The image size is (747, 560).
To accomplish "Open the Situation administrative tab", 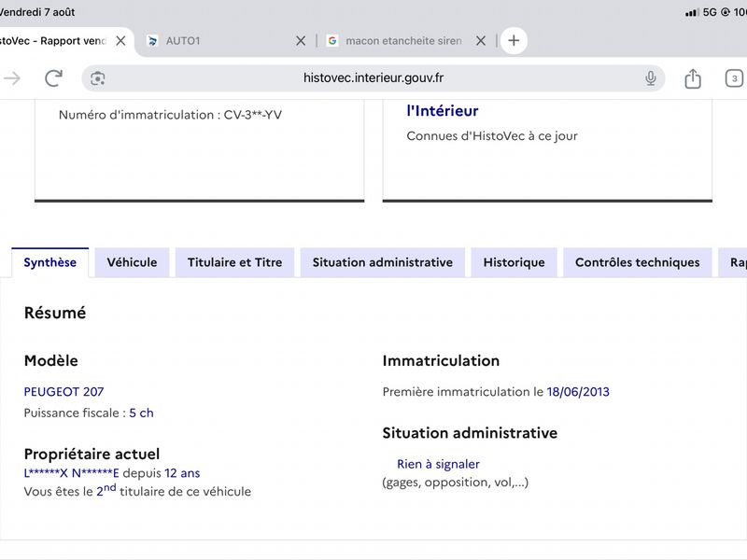I will click(383, 262).
